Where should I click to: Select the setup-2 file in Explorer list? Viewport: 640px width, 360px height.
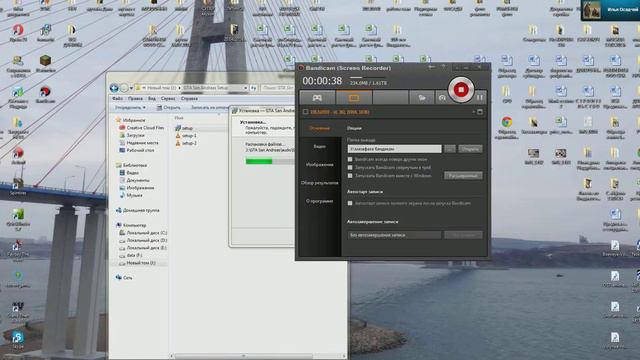pyautogui.click(x=186, y=143)
